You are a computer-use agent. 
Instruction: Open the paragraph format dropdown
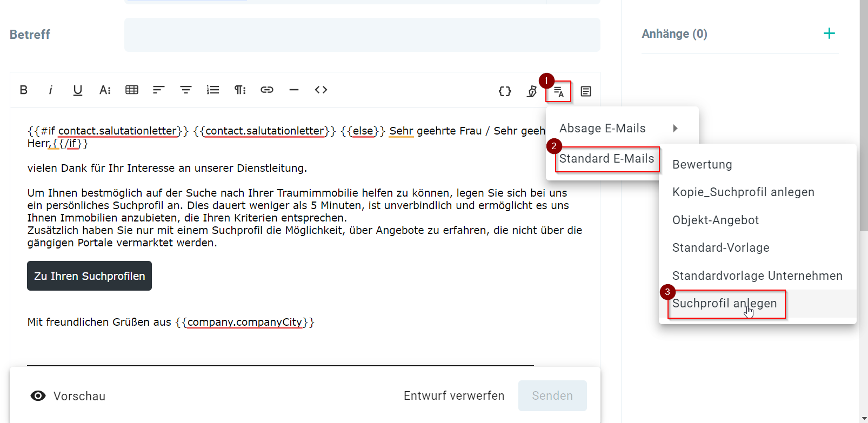coord(240,90)
